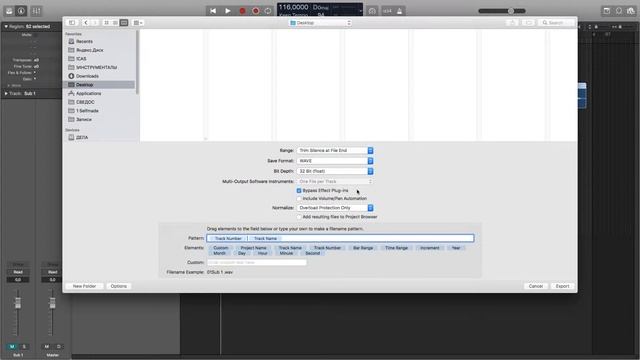This screenshot has width=640, height=360.
Task: Click the Share icon in dialog toolbar
Action: coord(513,22)
